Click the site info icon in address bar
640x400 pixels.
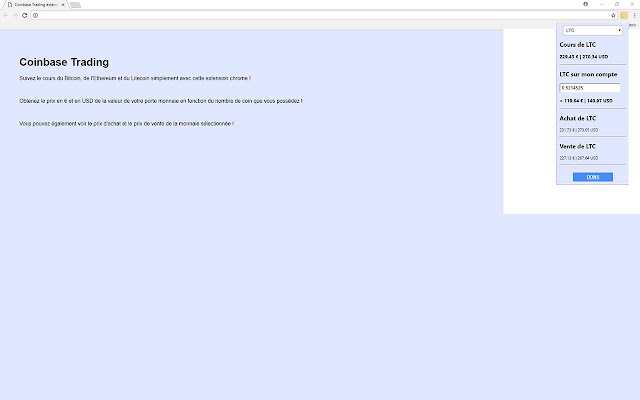(35, 15)
